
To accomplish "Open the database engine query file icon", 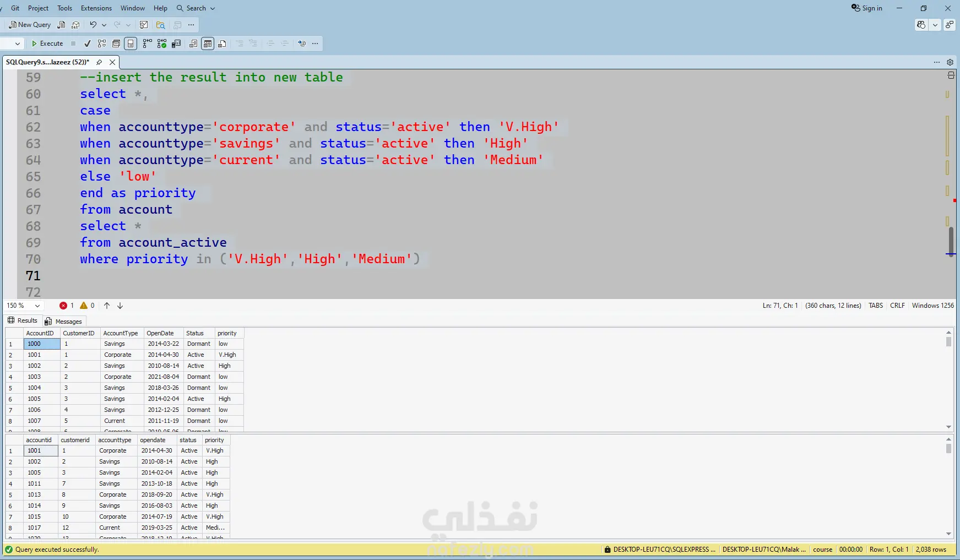I will coord(61,25).
